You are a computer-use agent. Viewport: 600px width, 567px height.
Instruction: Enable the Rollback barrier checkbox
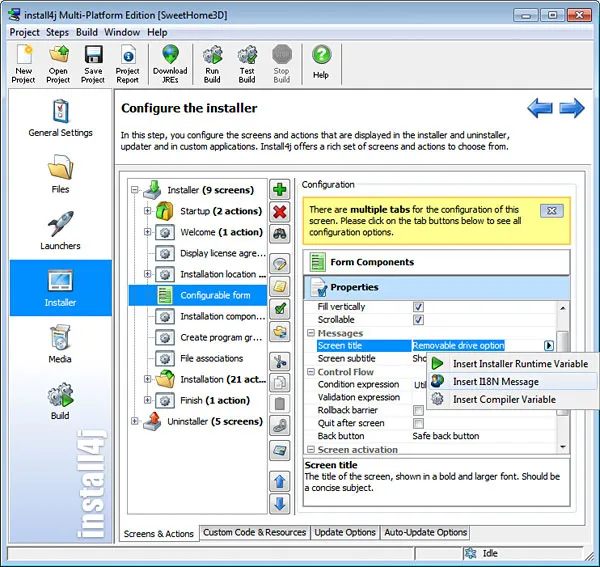click(x=418, y=411)
